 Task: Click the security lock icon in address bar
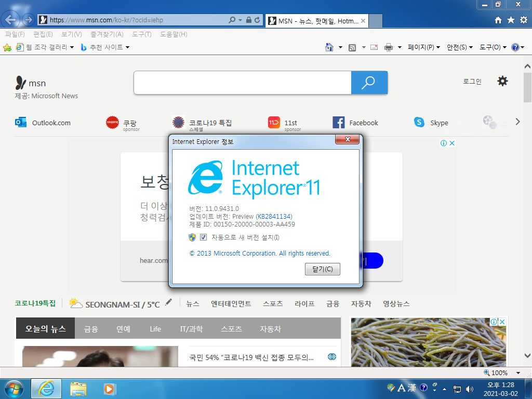[249, 20]
